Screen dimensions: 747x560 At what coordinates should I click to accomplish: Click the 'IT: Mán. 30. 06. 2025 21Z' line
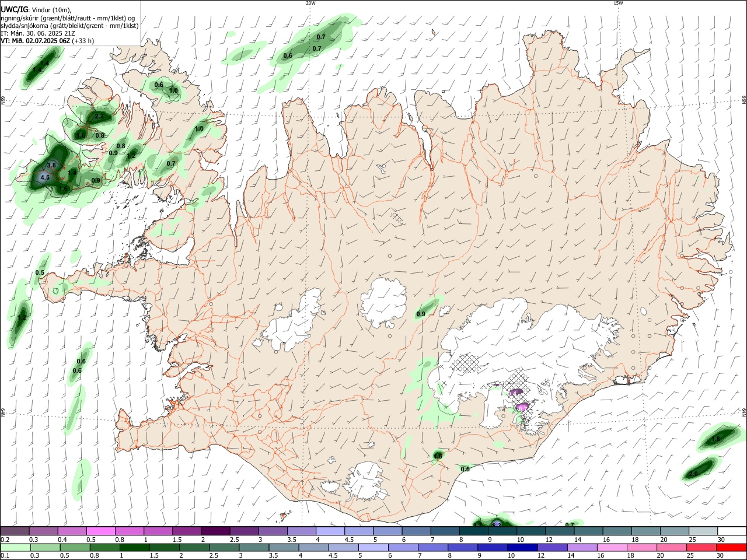37,33
